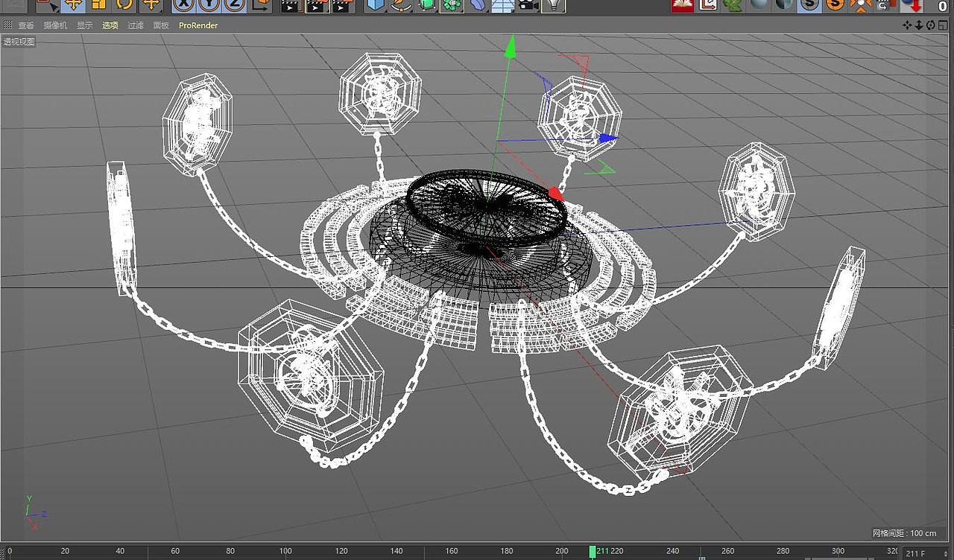This screenshot has width=954, height=560.
Task: Toggle the Z axis lock
Action: pos(235,6)
